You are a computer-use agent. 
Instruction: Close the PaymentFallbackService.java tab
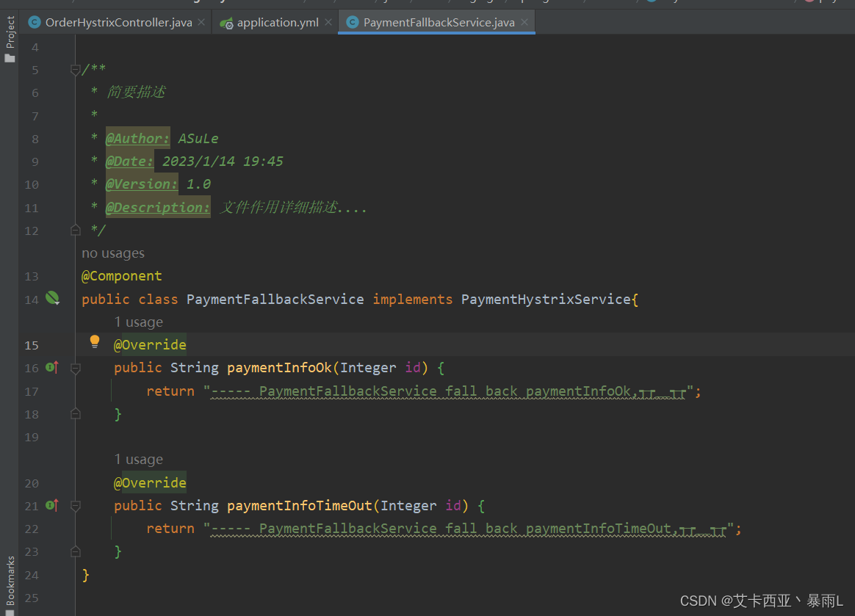click(x=524, y=22)
